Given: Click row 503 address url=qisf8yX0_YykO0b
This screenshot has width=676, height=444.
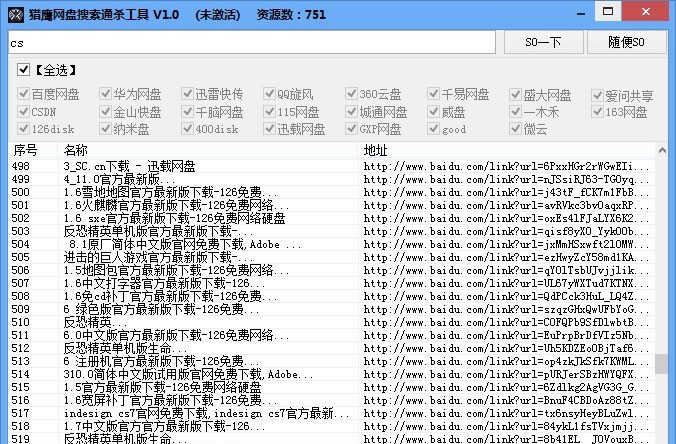Looking at the screenshot, I should pos(506,231).
